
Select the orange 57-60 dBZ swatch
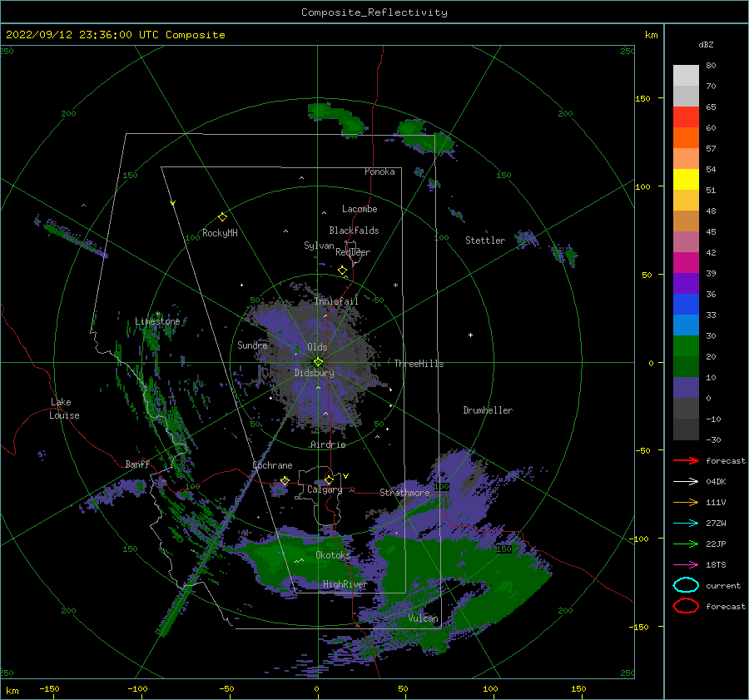(x=686, y=137)
